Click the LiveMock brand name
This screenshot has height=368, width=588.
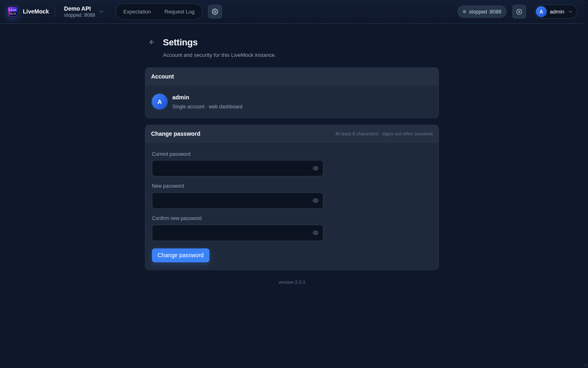tap(36, 11)
